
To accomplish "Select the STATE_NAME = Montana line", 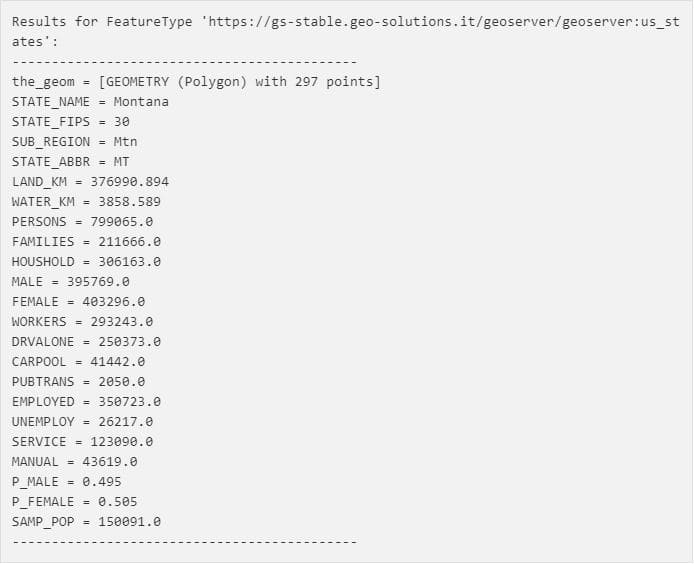I will tap(90, 102).
